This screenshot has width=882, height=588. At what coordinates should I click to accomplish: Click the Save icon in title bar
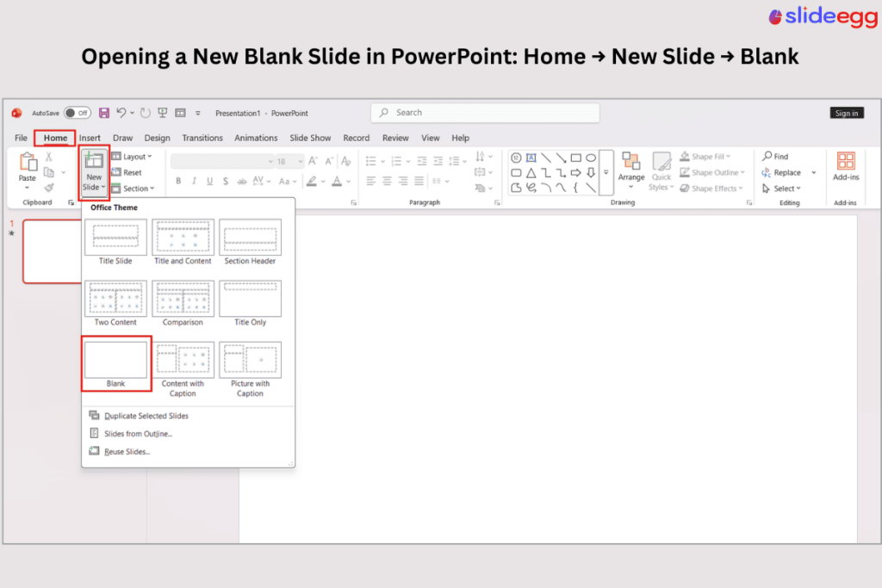(104, 113)
